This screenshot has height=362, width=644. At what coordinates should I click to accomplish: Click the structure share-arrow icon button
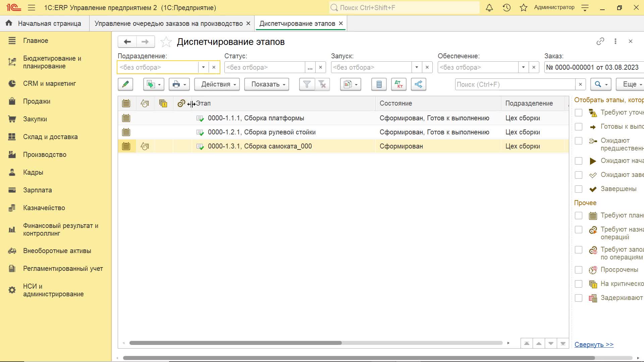(x=419, y=84)
